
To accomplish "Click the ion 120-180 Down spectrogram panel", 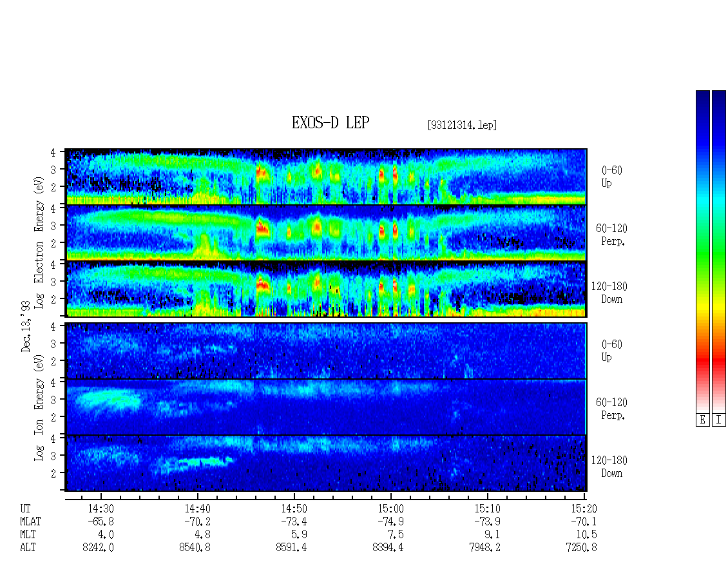I will pyautogui.click(x=327, y=463).
